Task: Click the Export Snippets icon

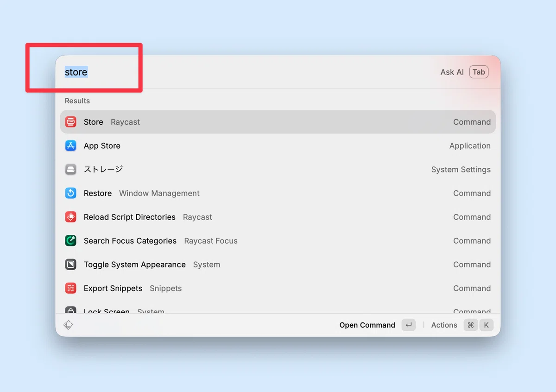Action: coord(70,288)
